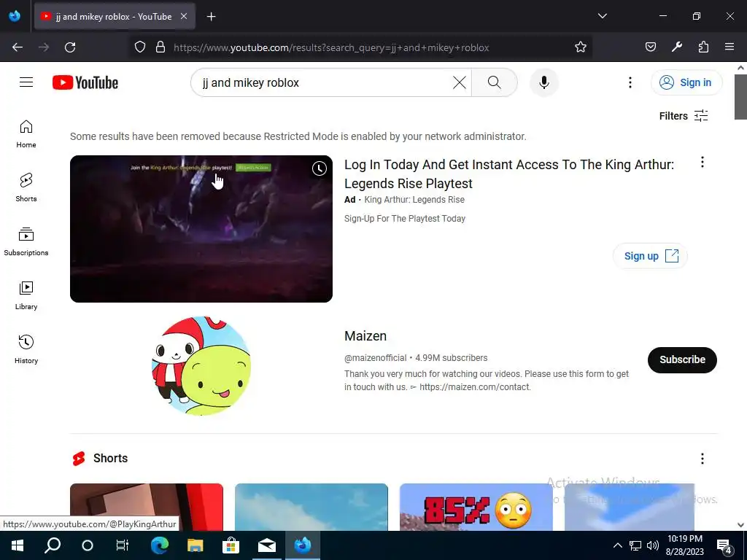Select the jj and mikey roblox tab
The height and width of the screenshot is (560, 747).
[115, 16]
